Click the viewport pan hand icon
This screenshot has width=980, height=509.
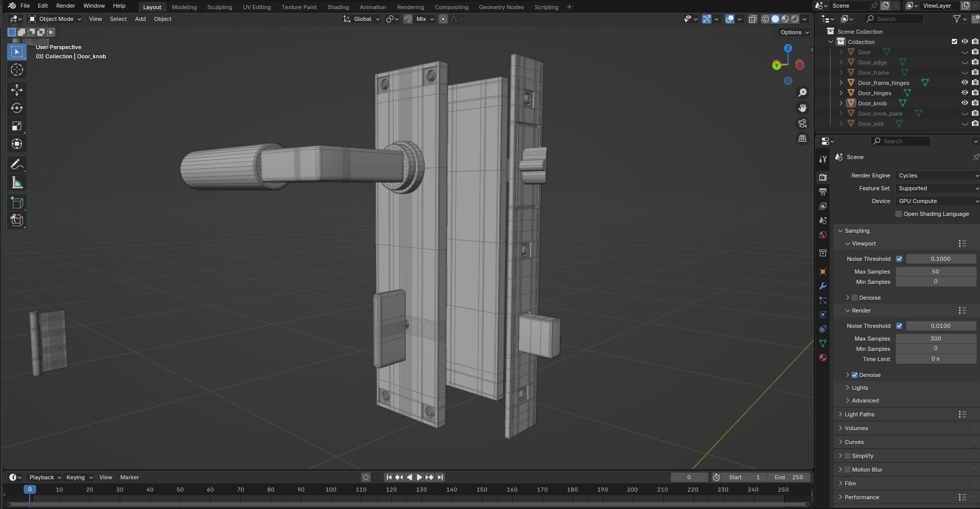coord(802,108)
